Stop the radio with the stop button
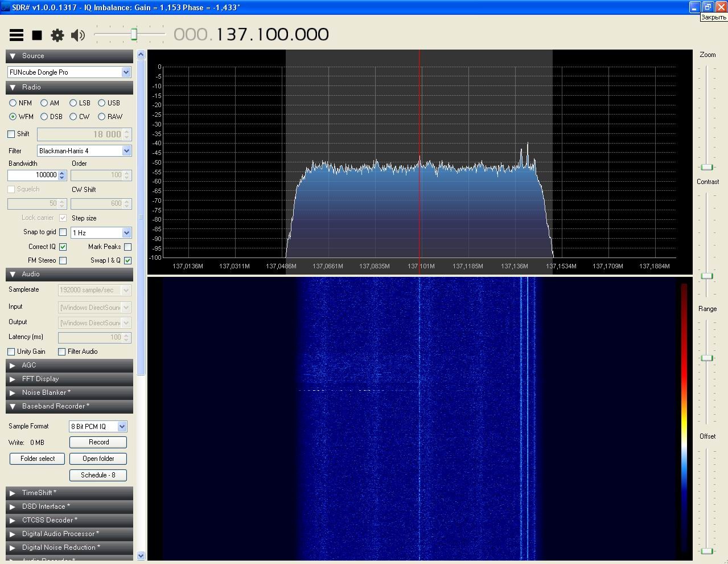 tap(37, 35)
